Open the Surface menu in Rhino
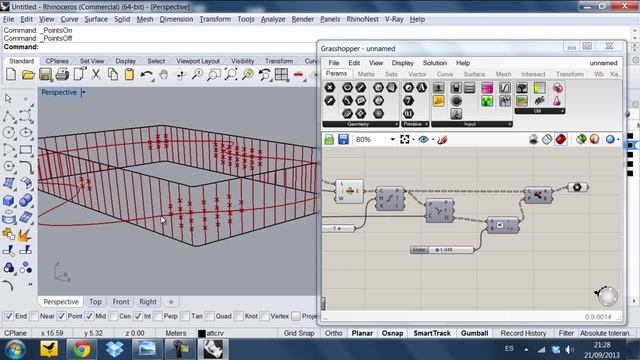The height and width of the screenshot is (360, 640). coord(96,19)
